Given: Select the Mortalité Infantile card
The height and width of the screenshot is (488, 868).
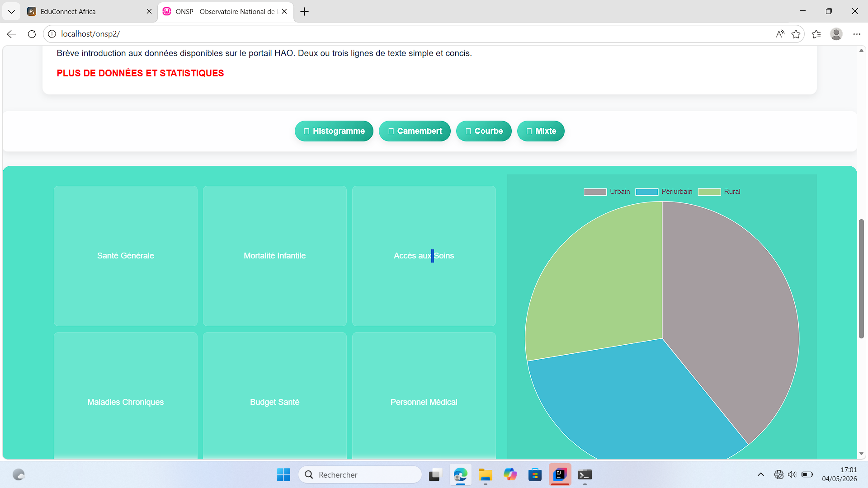Looking at the screenshot, I should [x=275, y=256].
